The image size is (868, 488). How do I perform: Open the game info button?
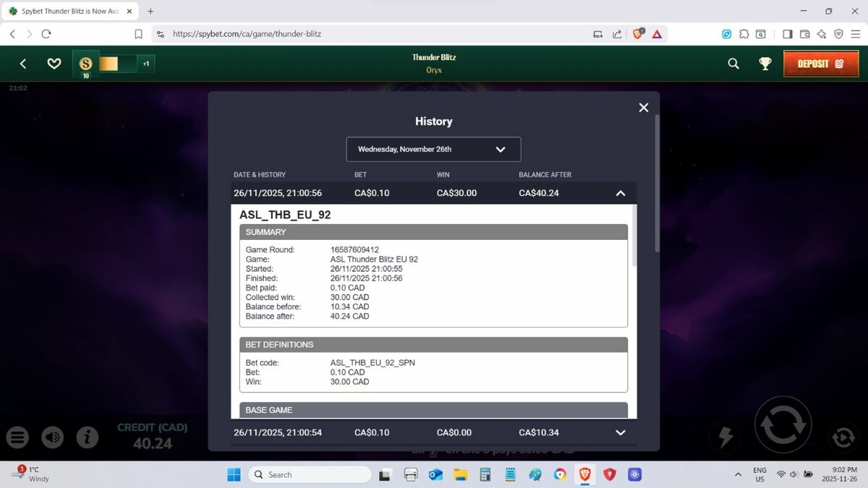tap(88, 437)
